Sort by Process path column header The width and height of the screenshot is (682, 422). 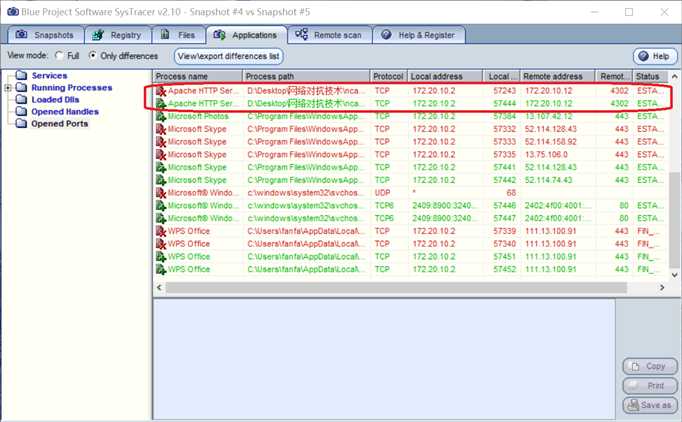(x=306, y=77)
